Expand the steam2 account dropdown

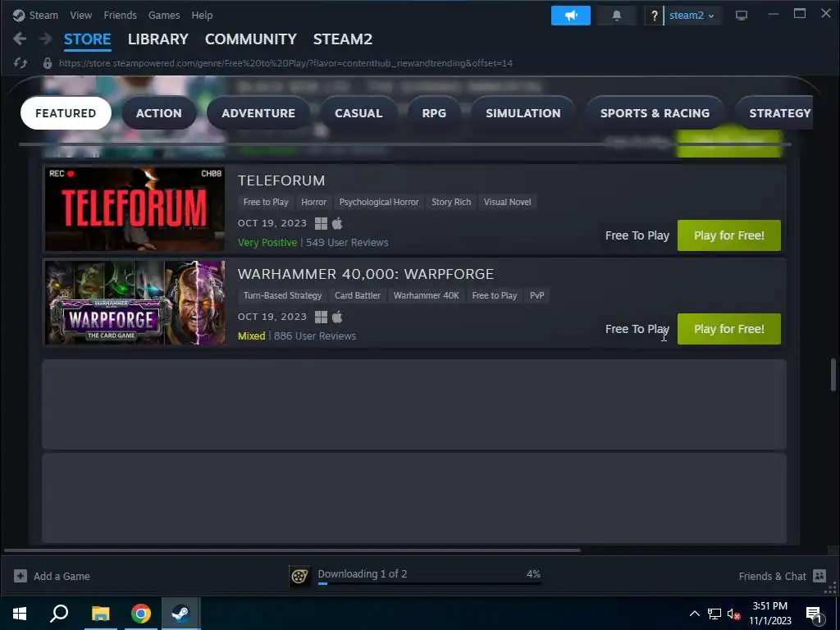(691, 16)
